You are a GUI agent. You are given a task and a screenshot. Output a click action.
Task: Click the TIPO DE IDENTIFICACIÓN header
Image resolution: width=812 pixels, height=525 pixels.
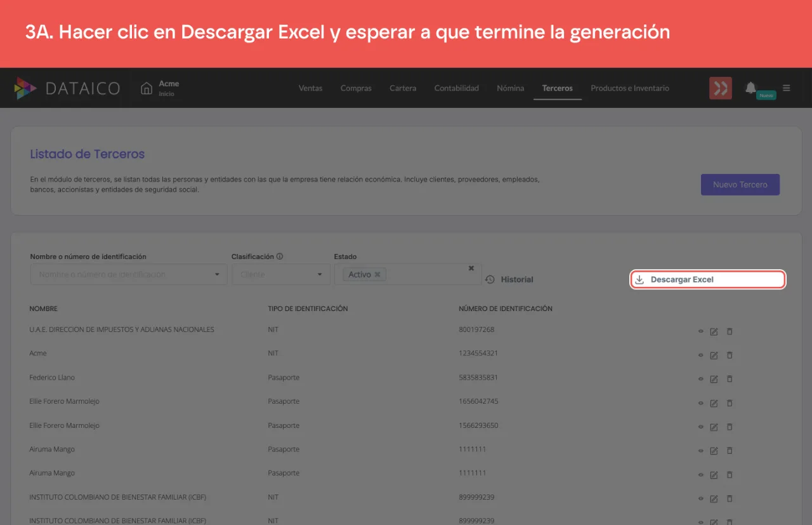[x=308, y=309]
